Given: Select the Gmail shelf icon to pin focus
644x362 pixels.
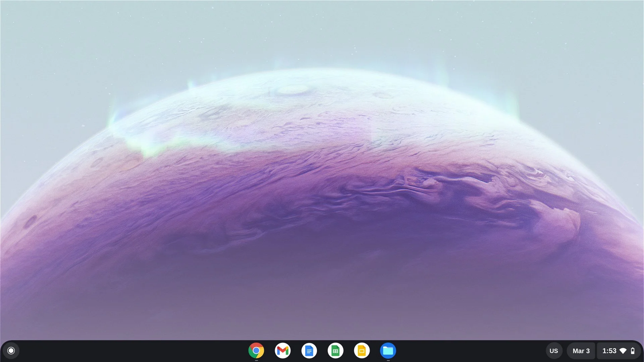Looking at the screenshot, I should click(283, 351).
